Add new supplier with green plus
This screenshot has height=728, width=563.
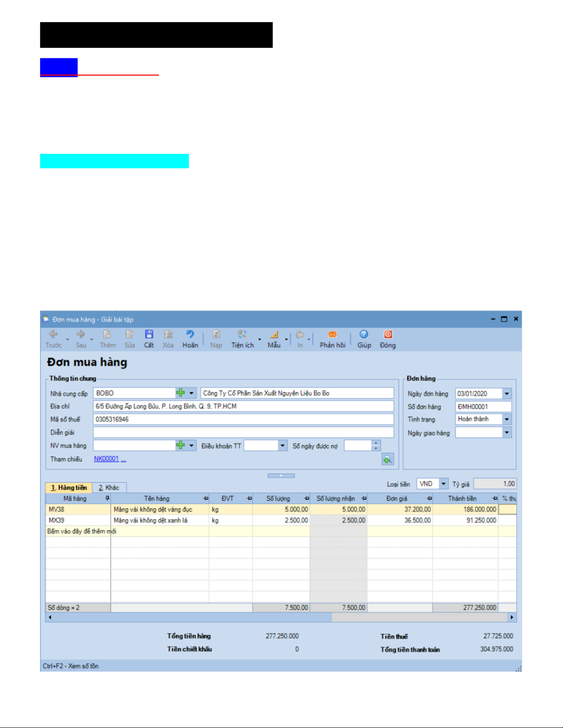pos(181,393)
